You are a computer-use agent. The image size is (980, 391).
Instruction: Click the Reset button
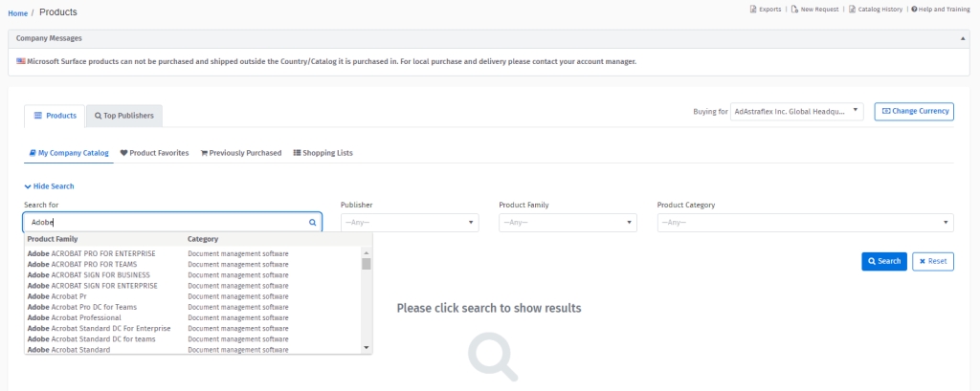[x=932, y=261]
